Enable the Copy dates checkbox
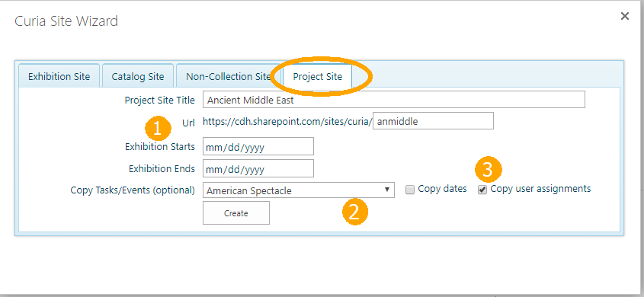The height and width of the screenshot is (297, 644). click(410, 190)
